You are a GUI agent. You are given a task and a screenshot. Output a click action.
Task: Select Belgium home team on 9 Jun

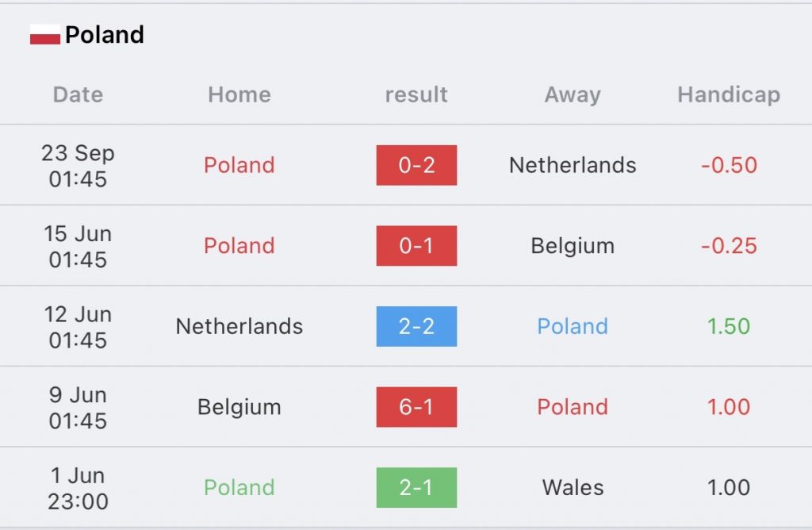click(x=239, y=407)
